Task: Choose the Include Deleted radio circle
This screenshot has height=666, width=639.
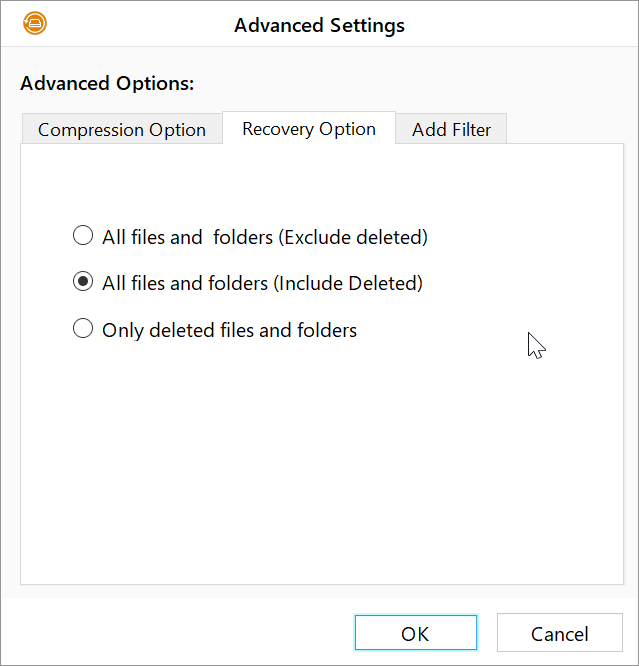Action: point(83,282)
